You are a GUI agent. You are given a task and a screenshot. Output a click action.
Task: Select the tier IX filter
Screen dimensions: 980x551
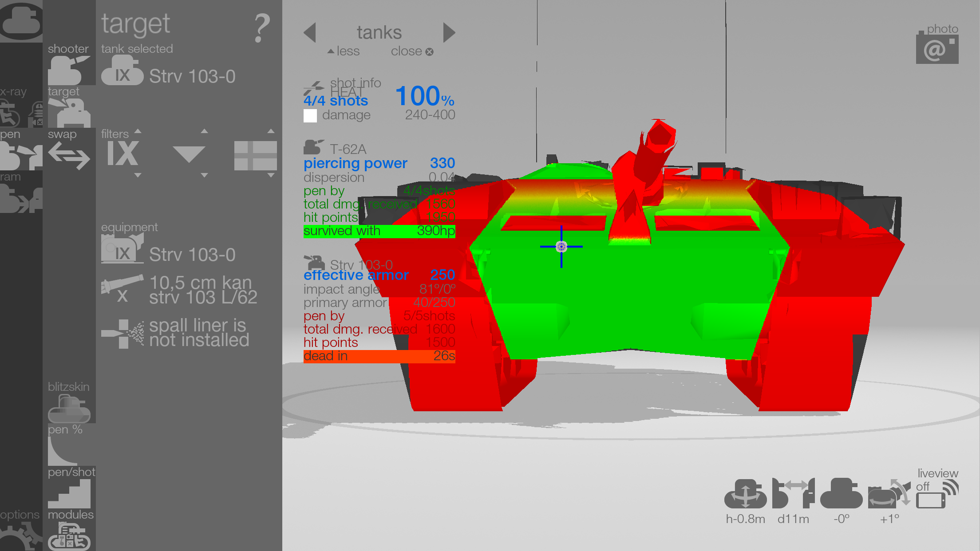[122, 153]
